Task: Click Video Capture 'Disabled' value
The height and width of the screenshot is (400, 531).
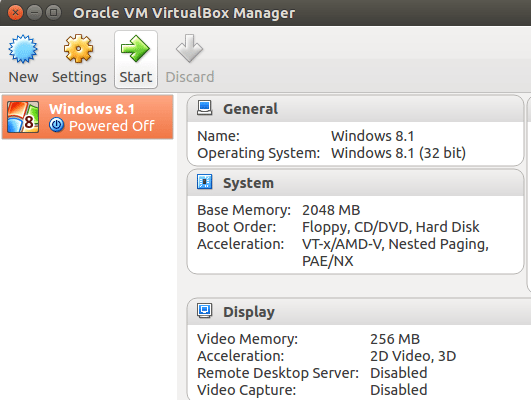Action: tap(399, 390)
